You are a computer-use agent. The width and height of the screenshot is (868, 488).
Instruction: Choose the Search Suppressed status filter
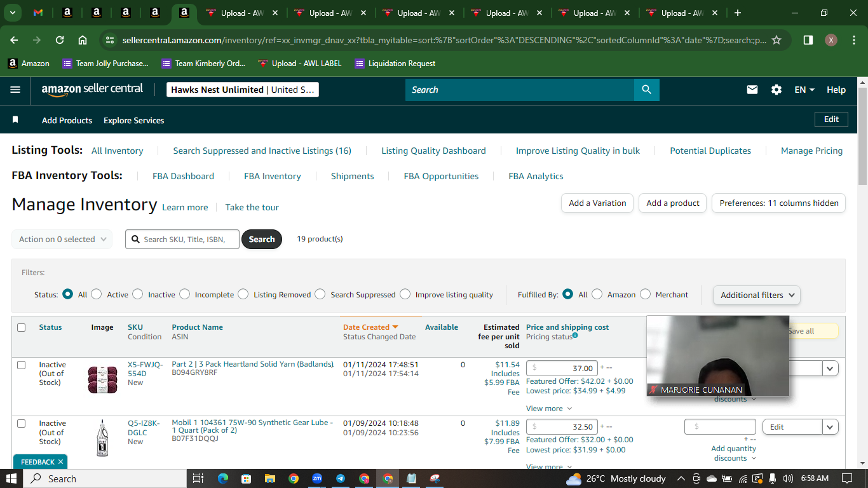320,294
